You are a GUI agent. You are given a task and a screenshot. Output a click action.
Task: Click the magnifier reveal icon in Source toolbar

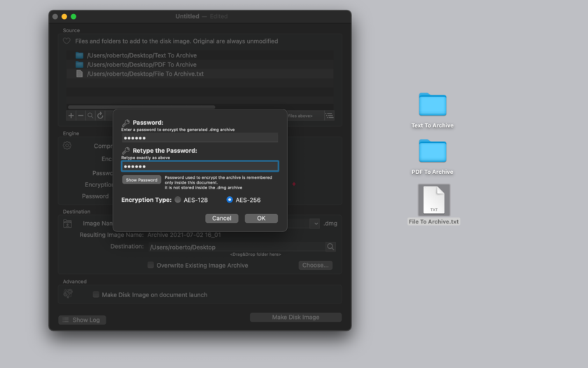pyautogui.click(x=90, y=115)
